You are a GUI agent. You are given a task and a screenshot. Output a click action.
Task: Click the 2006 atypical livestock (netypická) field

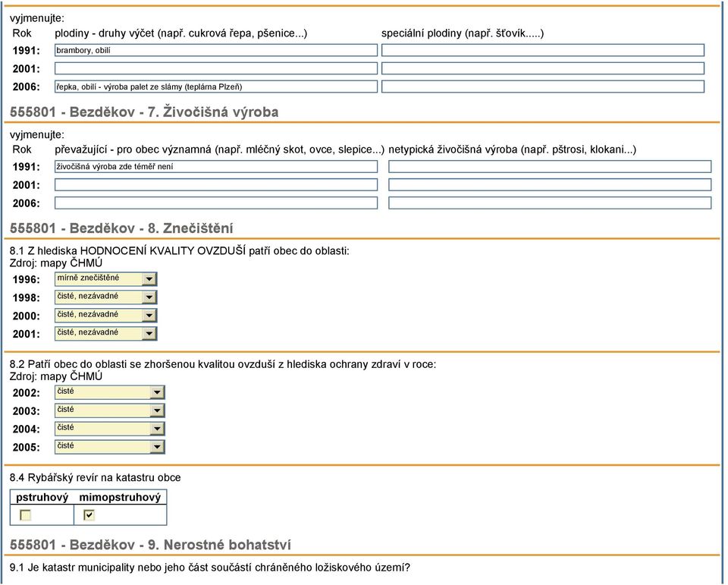(x=550, y=203)
